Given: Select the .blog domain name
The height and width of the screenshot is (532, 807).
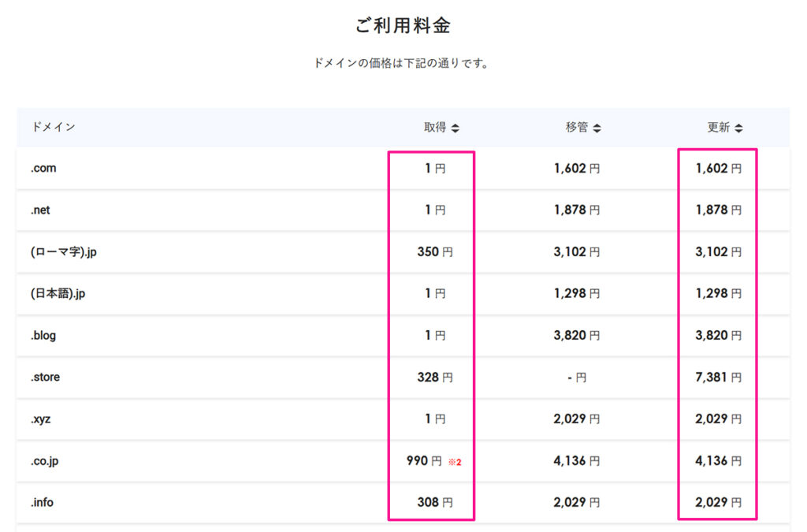Looking at the screenshot, I should (x=43, y=336).
